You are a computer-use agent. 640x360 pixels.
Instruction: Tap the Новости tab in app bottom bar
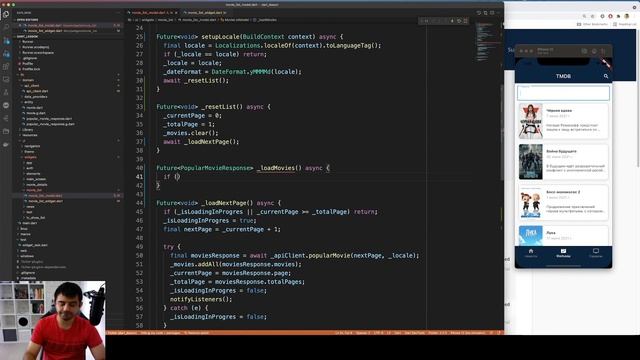(531, 253)
